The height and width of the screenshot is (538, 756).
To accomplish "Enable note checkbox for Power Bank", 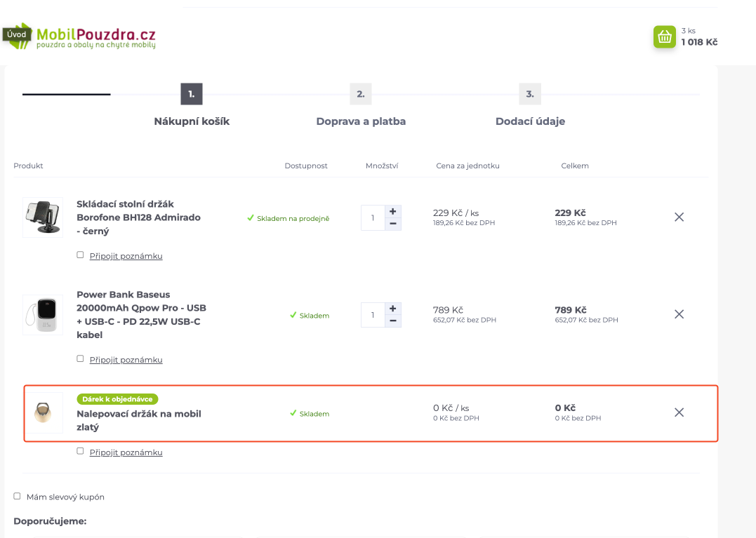I will [x=80, y=359].
